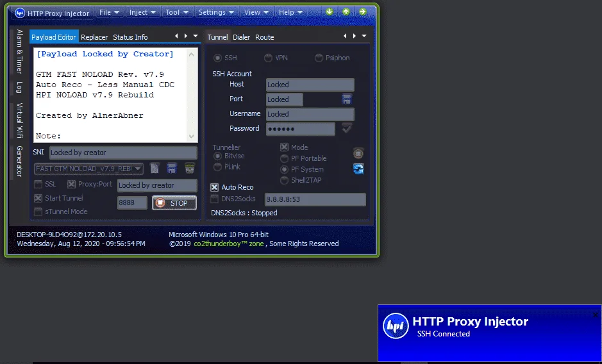
Task: Click the STOP button
Action: (x=174, y=203)
